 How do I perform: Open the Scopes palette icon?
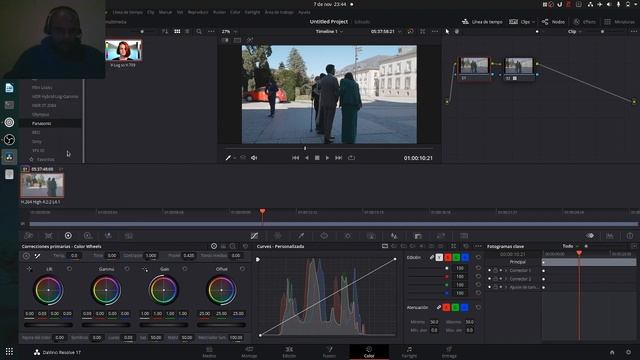tap(610, 236)
